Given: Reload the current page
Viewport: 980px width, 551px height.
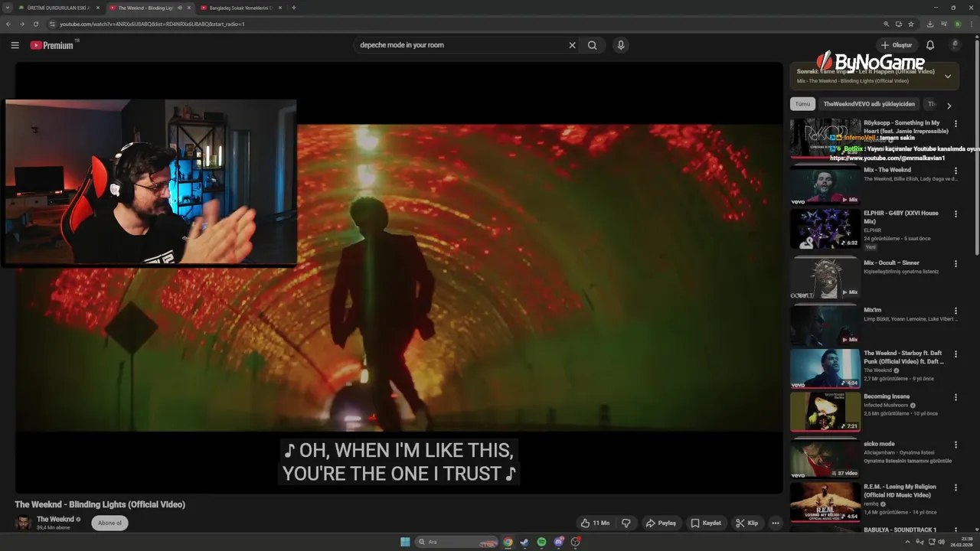Looking at the screenshot, I should pos(35,24).
